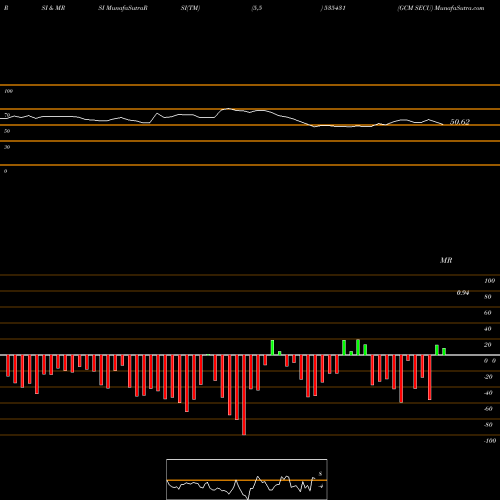Click the -40 label on MR axis
Screen dimensions: 500x500
[x=488, y=393]
